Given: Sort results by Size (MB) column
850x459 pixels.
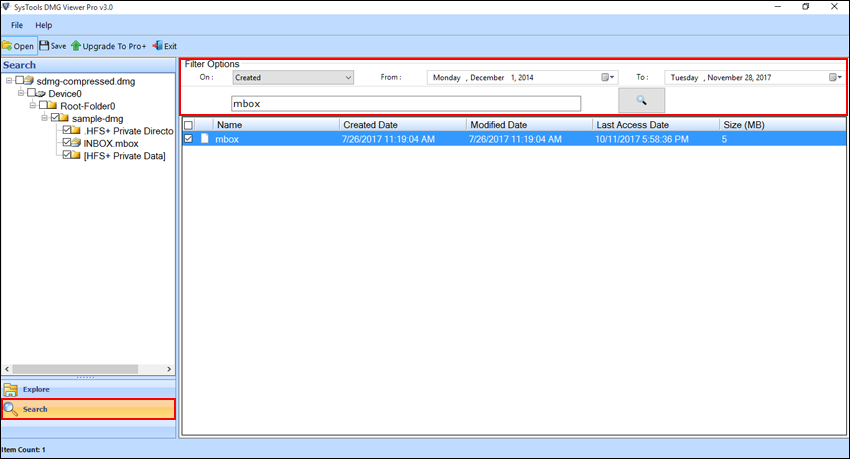Looking at the screenshot, I should point(782,125).
